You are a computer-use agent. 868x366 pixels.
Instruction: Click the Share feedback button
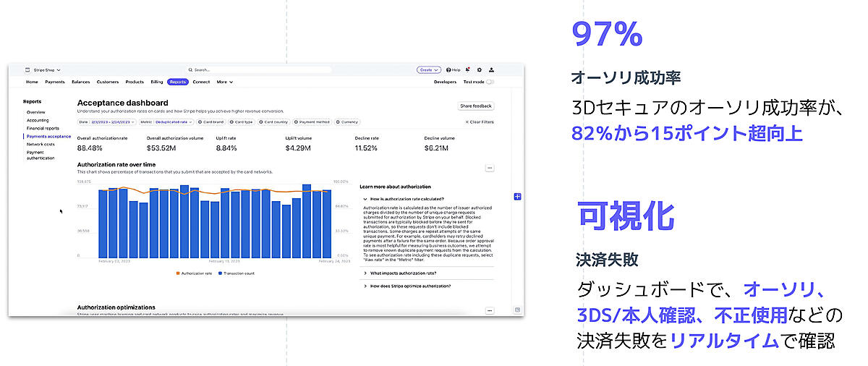(x=475, y=106)
